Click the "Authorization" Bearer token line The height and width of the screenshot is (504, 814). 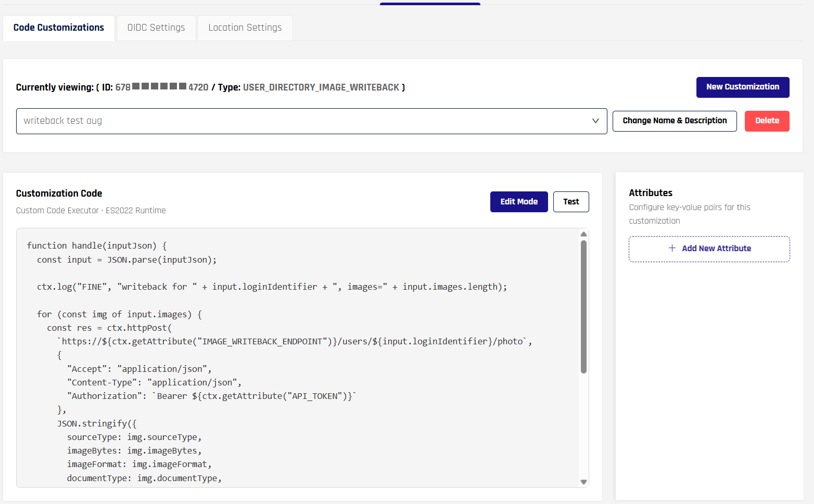[212, 396]
